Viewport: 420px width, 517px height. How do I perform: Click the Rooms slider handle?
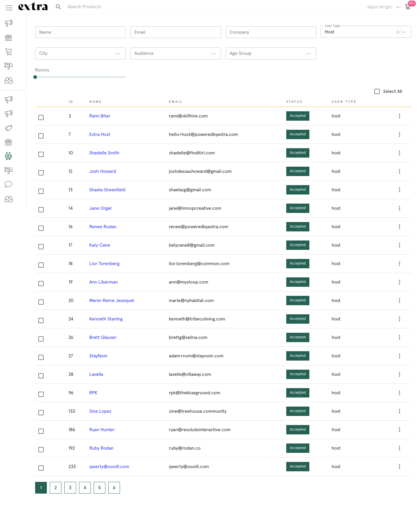click(35, 77)
